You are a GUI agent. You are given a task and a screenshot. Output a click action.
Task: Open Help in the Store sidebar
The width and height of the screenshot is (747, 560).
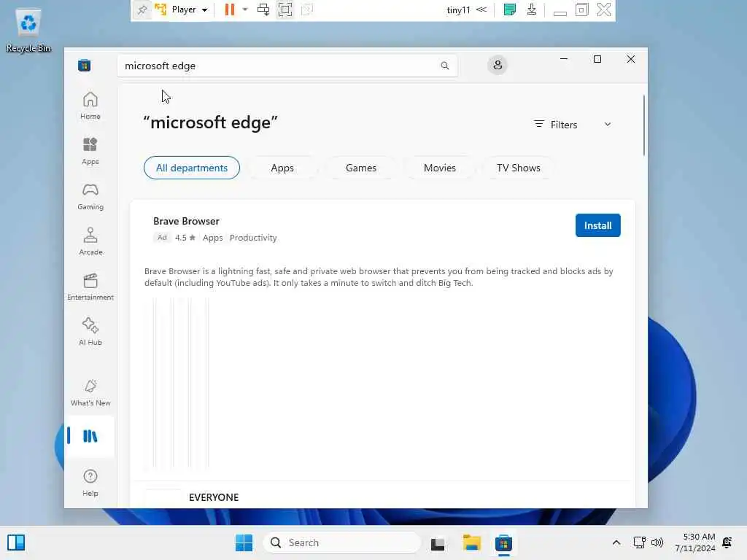pos(90,483)
